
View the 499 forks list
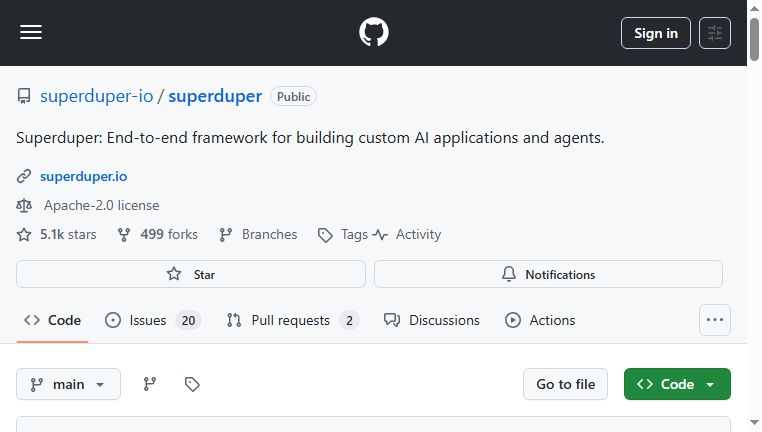pos(157,235)
